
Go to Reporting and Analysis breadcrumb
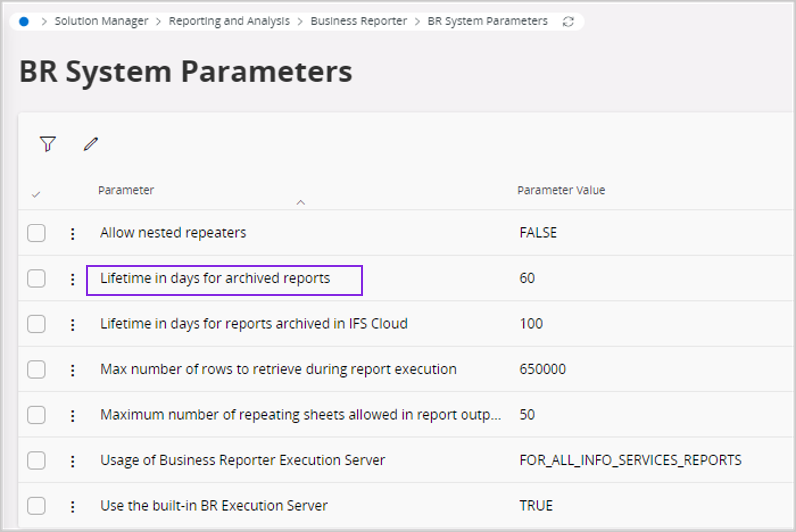click(229, 21)
